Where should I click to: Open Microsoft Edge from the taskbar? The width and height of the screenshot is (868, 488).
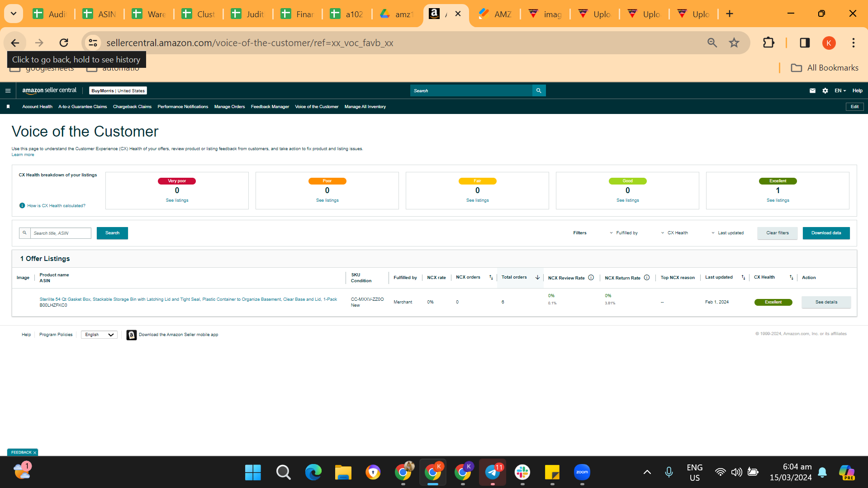313,473
